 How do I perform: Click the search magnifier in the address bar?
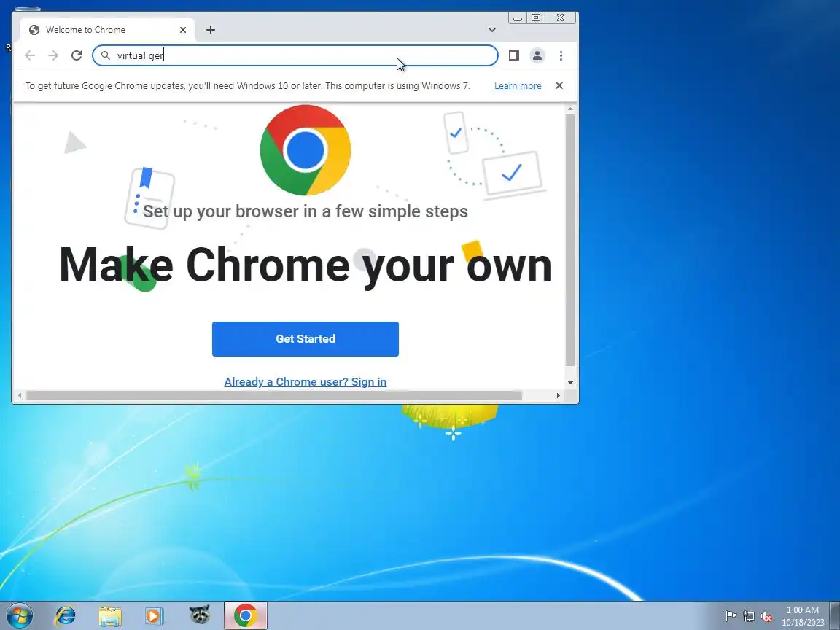click(x=106, y=55)
